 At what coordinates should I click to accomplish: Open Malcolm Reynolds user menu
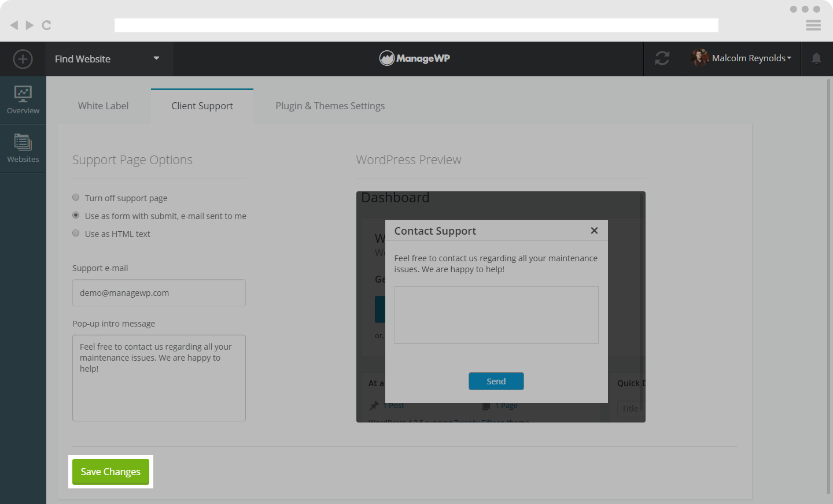pos(741,58)
